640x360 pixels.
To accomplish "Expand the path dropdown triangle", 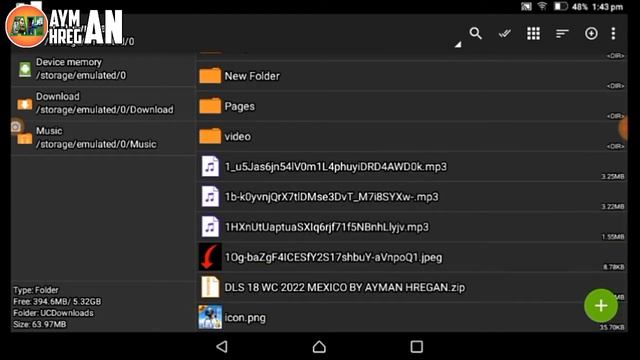I will (458, 44).
